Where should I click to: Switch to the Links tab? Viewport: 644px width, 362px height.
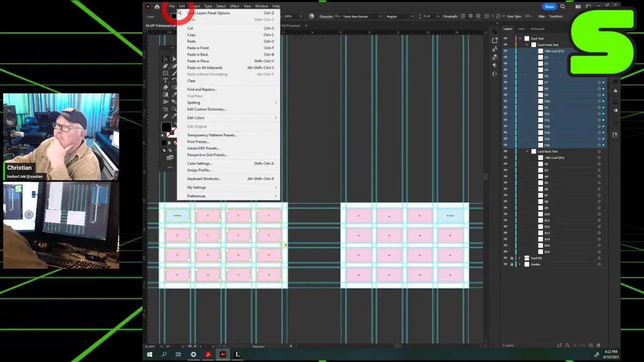pos(521,29)
